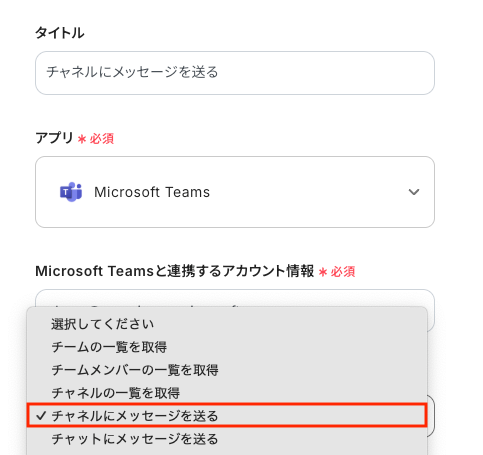The width and height of the screenshot is (483, 455).
Task: Click red asterisk beside アカウント情報 label
Action: 323,272
